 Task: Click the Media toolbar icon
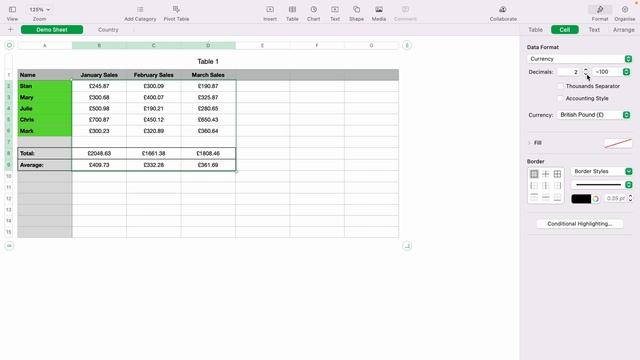(379, 9)
